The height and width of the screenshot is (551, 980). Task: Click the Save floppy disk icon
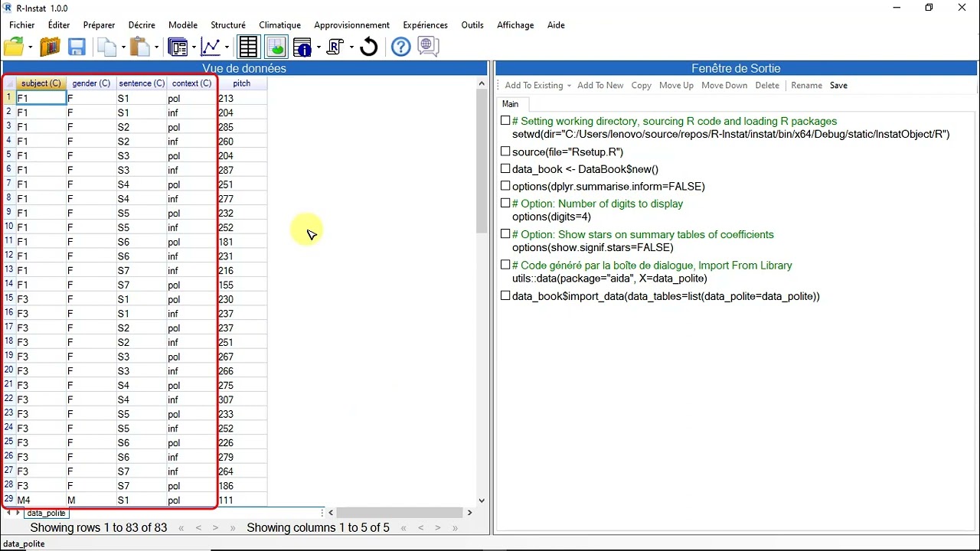[77, 47]
